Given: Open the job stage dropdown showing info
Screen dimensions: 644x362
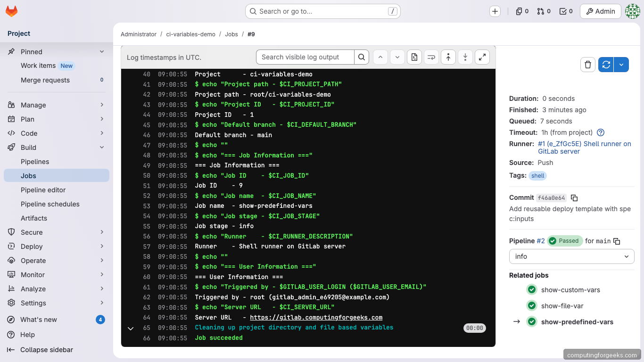Looking at the screenshot, I should pos(571,256).
